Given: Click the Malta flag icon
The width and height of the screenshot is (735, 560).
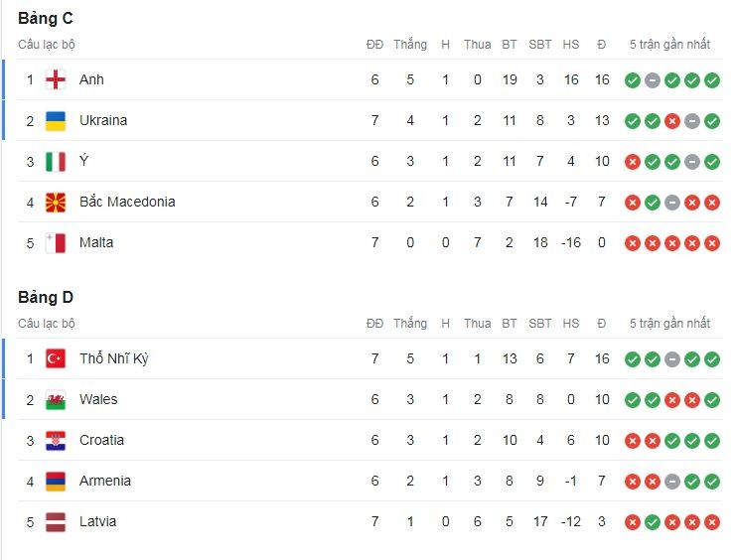Looking at the screenshot, I should (56, 242).
